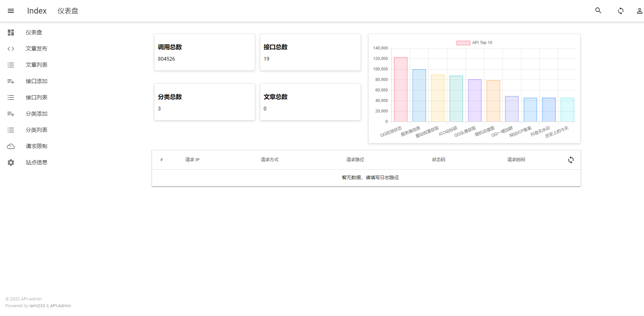The width and height of the screenshot is (644, 316).
Task: Select the 仪表盘 dashboard grid icon
Action: click(11, 32)
